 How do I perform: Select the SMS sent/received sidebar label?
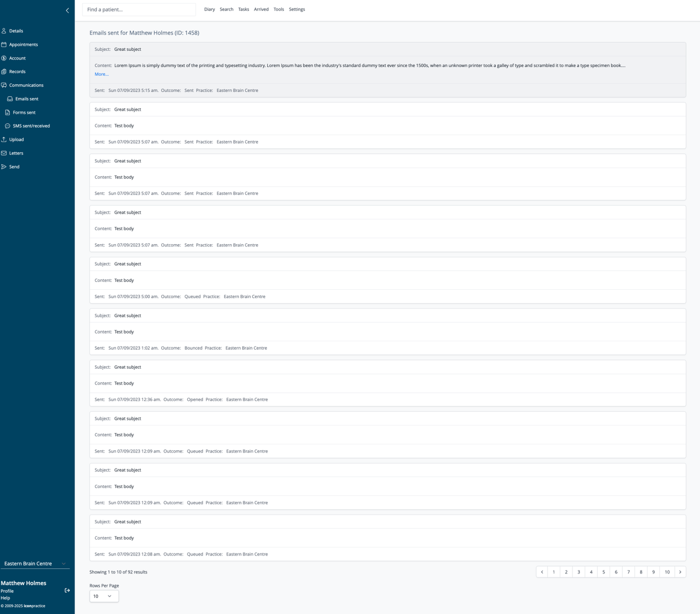31,126
